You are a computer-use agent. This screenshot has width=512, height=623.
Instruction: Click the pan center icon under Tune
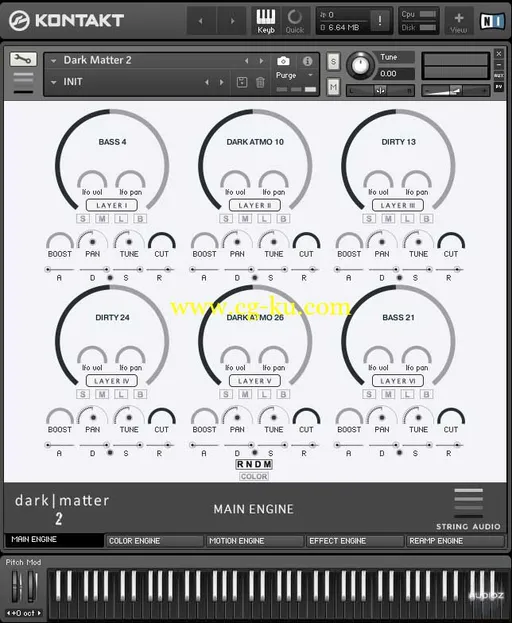[x=380, y=91]
